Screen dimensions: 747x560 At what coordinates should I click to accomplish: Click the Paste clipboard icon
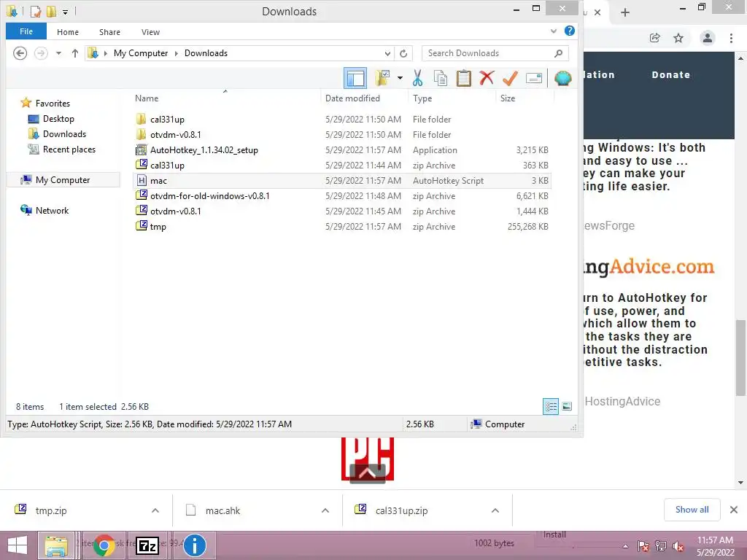point(463,78)
